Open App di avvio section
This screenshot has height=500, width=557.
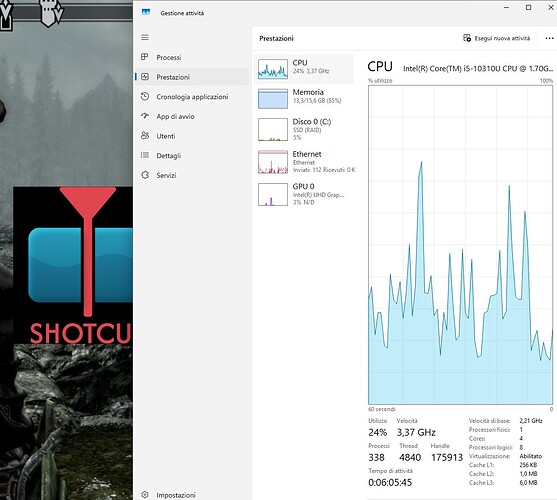coord(192,116)
